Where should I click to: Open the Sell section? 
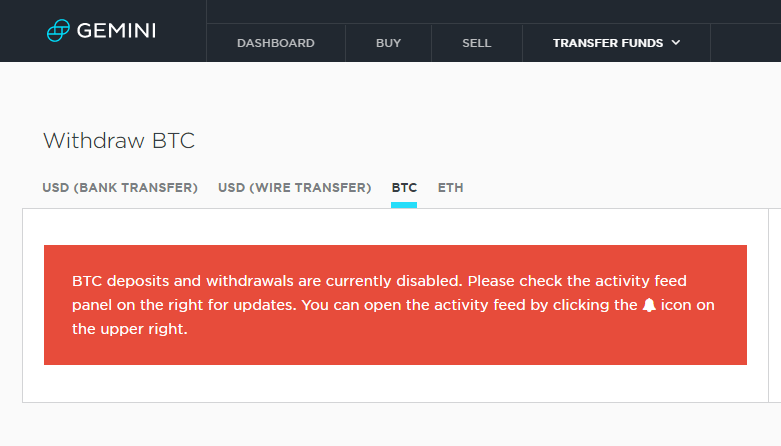coord(477,43)
